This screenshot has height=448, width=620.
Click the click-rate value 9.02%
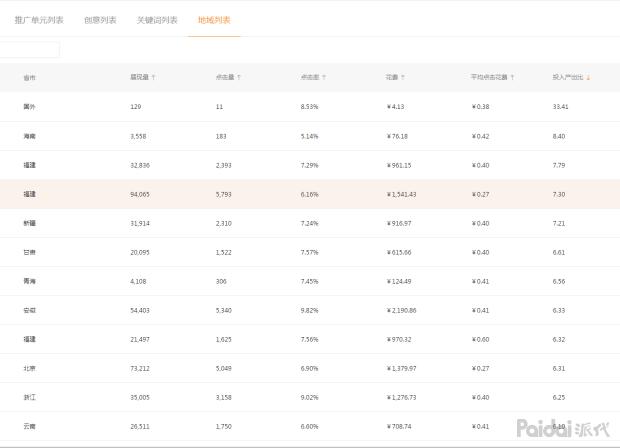[x=309, y=397]
